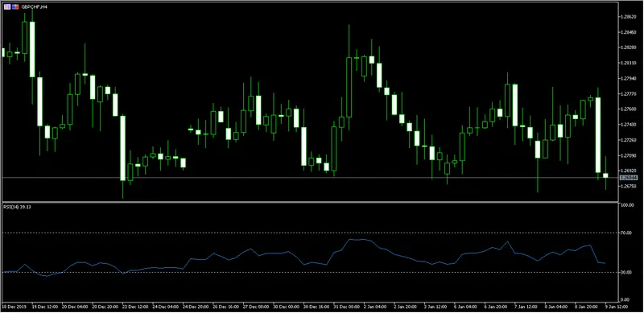The width and height of the screenshot is (644, 313).
Task: Click the 70.00 RSI level label
Action: coord(626,233)
